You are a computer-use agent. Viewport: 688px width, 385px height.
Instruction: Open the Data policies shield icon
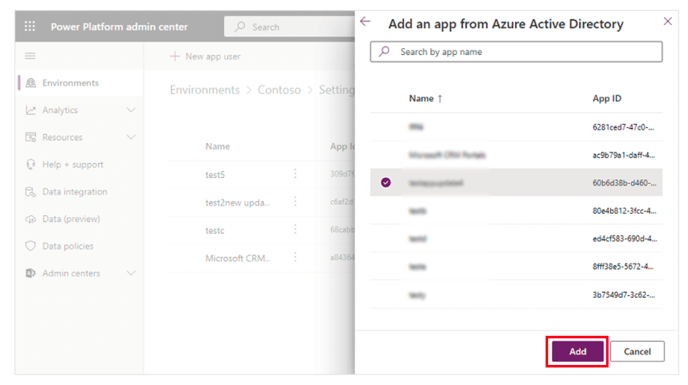coord(30,246)
